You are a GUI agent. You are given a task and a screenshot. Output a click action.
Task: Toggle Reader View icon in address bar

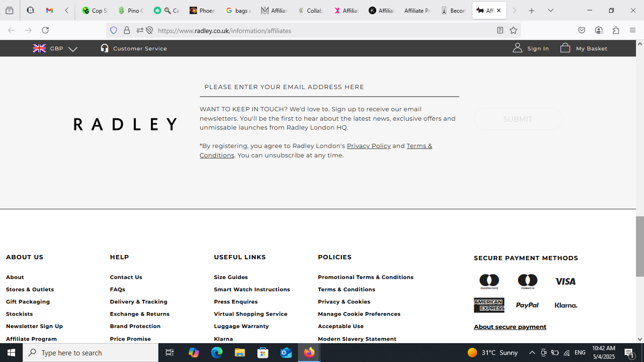500,30
